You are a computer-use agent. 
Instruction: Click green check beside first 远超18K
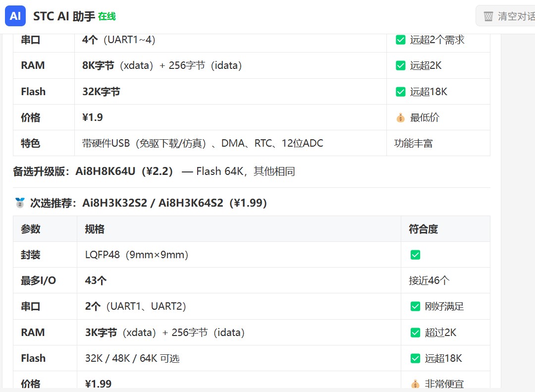click(401, 92)
